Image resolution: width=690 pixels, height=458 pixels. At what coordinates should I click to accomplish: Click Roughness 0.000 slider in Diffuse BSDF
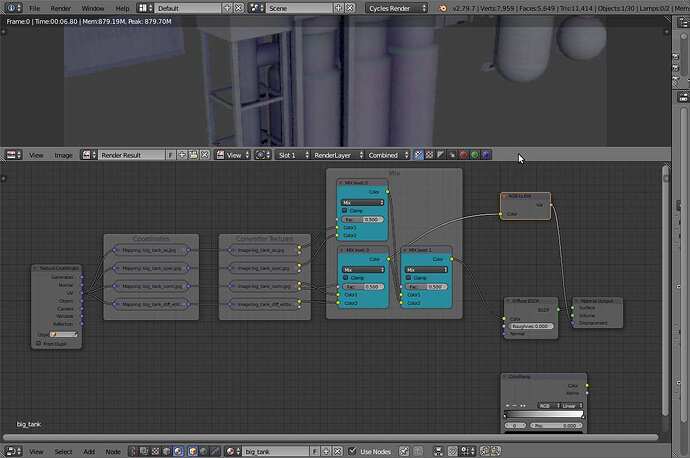coord(531,326)
